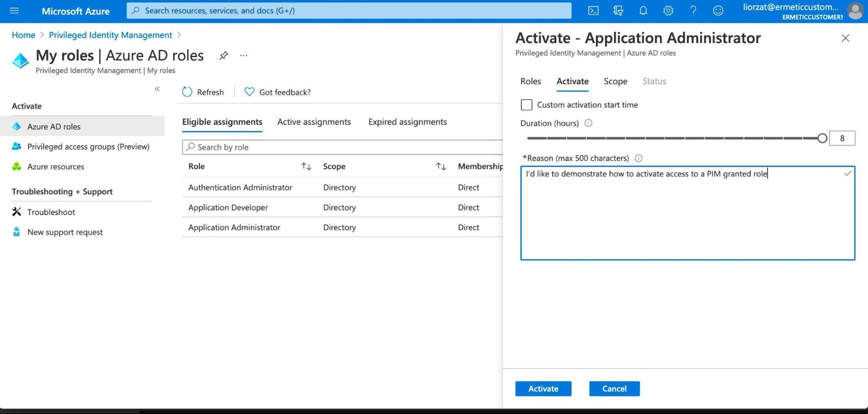This screenshot has width=868, height=414.
Task: Click the Duration hours info icon
Action: pos(588,123)
